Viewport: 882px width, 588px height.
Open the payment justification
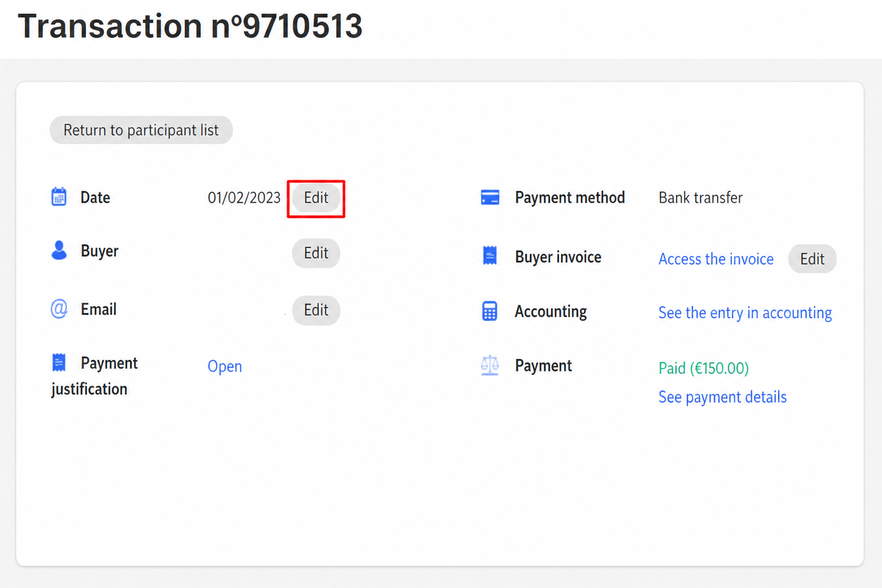tap(225, 366)
